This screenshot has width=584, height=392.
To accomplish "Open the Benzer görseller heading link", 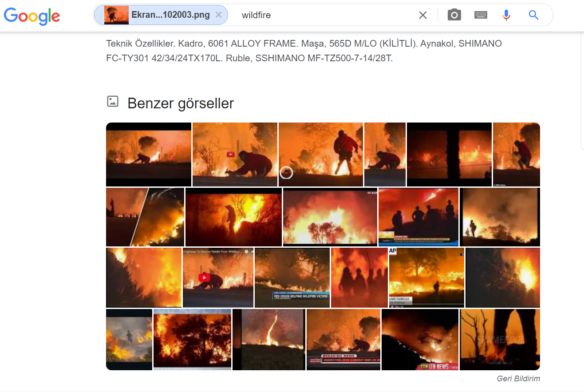I will [181, 103].
